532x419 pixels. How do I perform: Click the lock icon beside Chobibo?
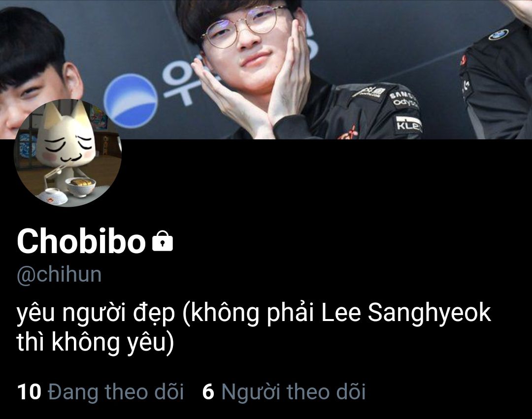[163, 241]
